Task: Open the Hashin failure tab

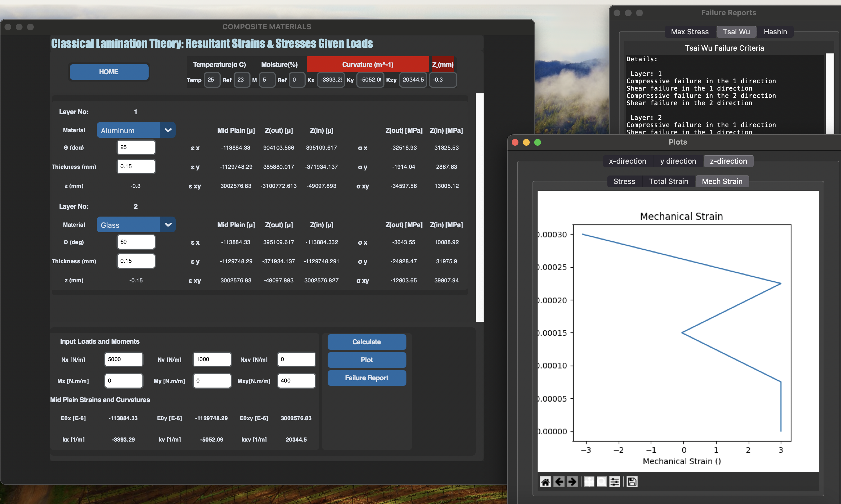Action: pos(775,31)
